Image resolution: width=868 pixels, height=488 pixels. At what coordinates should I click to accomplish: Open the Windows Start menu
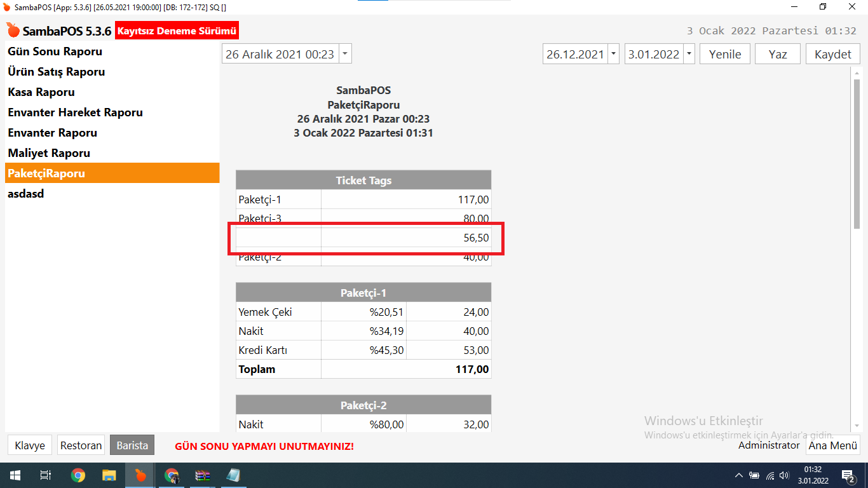(14, 475)
